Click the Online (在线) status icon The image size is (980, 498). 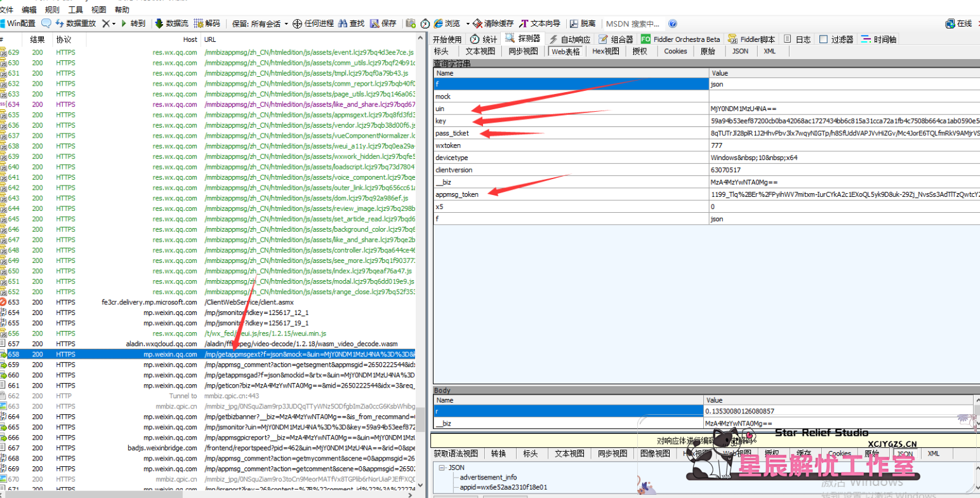950,24
